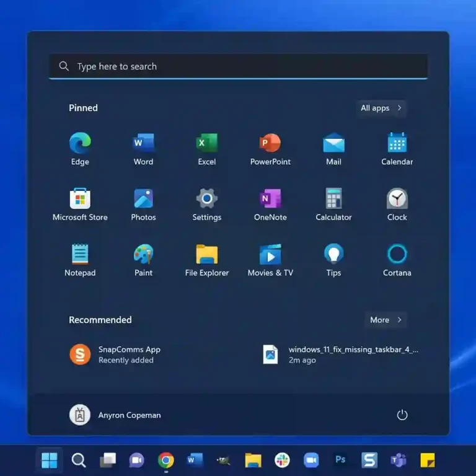
Task: Open Word from the taskbar
Action: (x=195, y=460)
